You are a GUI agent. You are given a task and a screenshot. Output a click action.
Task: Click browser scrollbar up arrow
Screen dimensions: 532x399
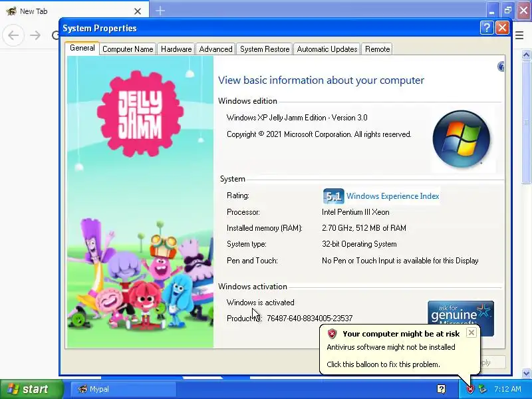pos(526,55)
